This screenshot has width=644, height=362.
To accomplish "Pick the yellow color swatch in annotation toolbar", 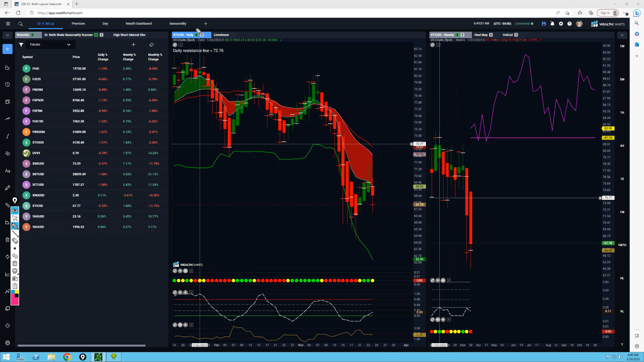I will point(17,292).
